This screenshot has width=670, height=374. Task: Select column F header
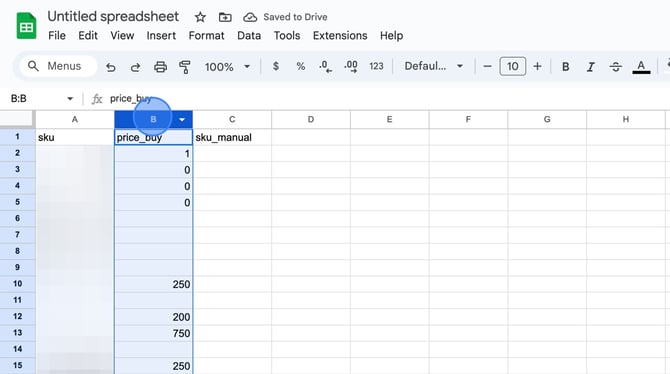coord(468,120)
